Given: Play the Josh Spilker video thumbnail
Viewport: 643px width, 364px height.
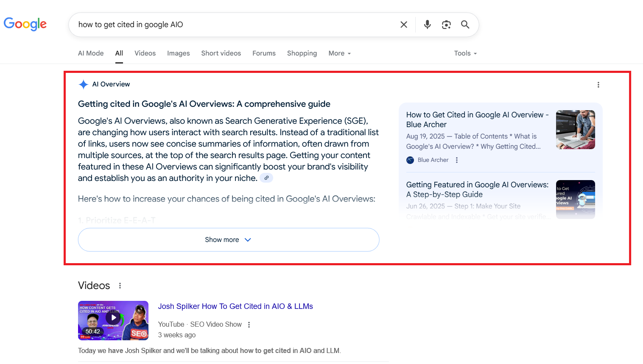Looking at the screenshot, I should pyautogui.click(x=113, y=320).
